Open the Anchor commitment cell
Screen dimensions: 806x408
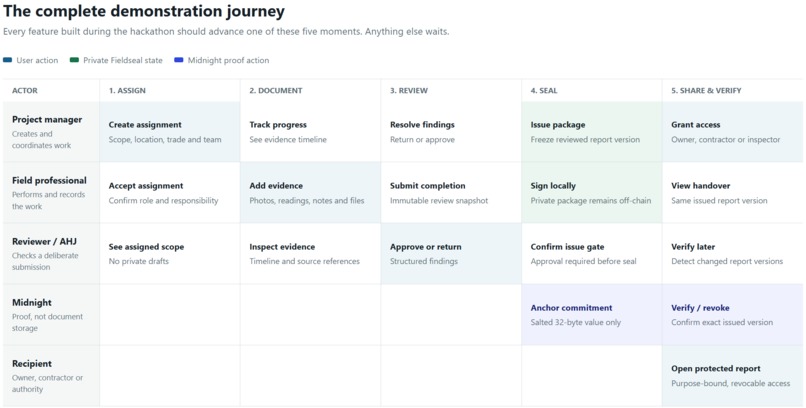592,314
